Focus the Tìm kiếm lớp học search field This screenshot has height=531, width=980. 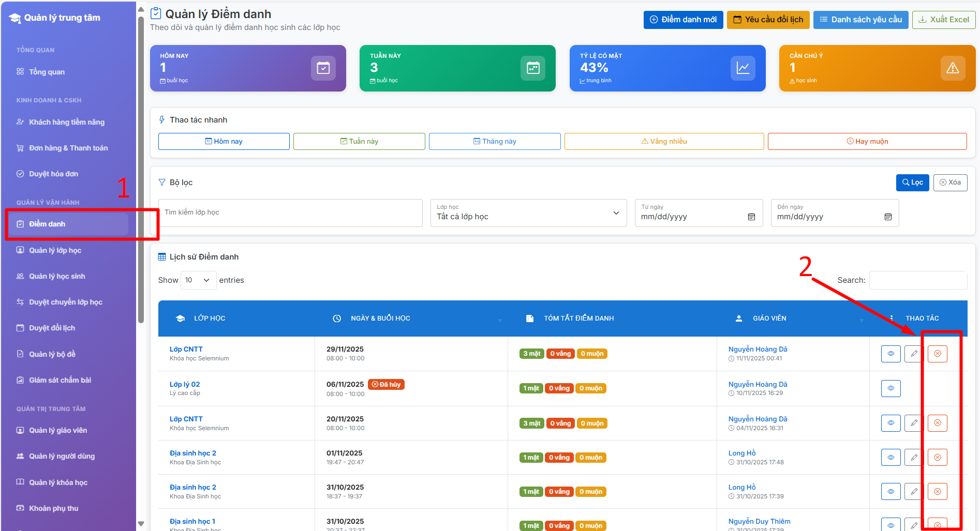290,213
